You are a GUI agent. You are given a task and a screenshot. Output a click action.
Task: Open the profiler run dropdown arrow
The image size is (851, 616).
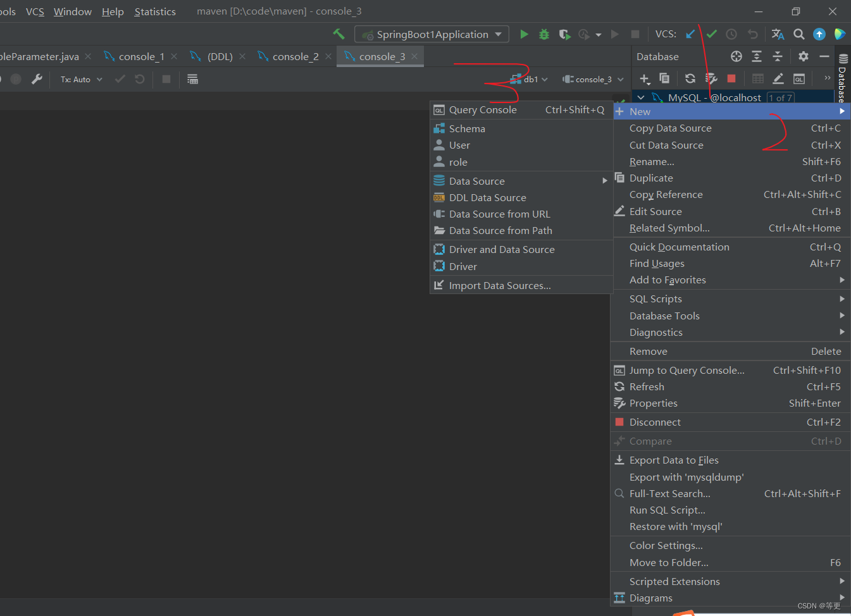point(598,35)
